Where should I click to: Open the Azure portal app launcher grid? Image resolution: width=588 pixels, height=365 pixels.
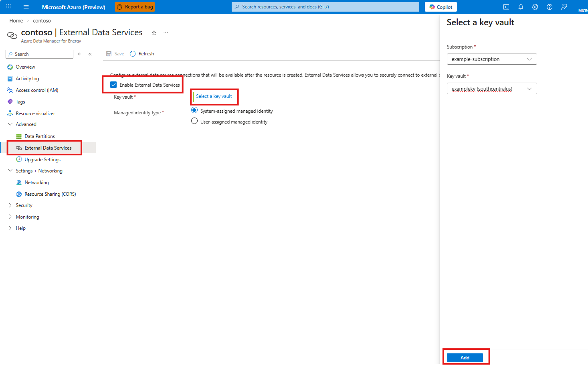pyautogui.click(x=8, y=7)
